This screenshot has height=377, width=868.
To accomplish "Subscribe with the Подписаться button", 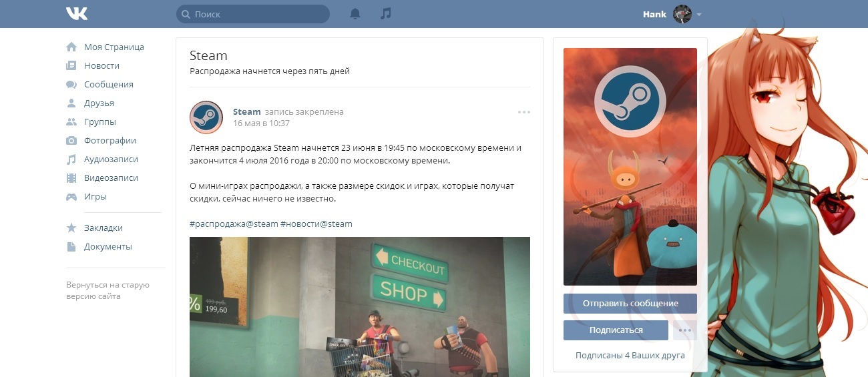I will click(616, 330).
